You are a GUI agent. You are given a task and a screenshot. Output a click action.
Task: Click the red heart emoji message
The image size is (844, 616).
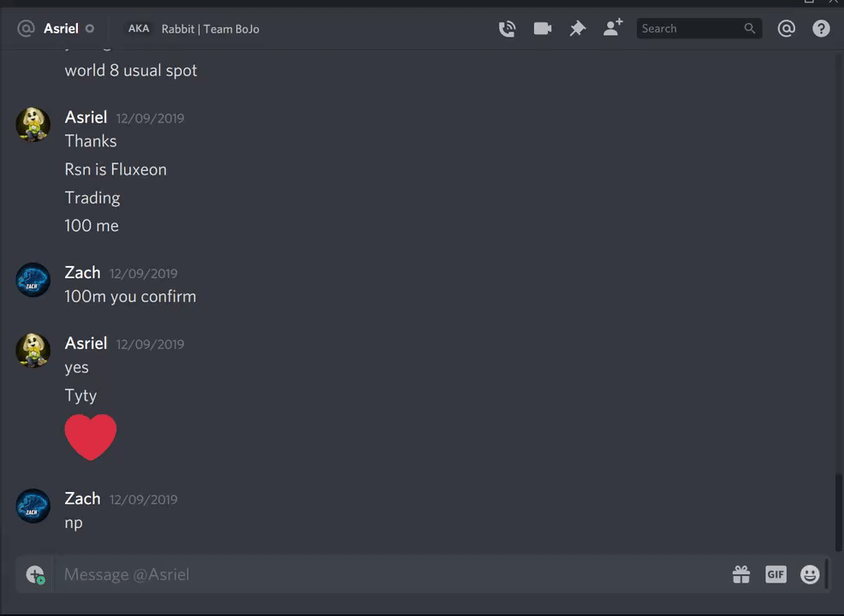click(x=91, y=437)
